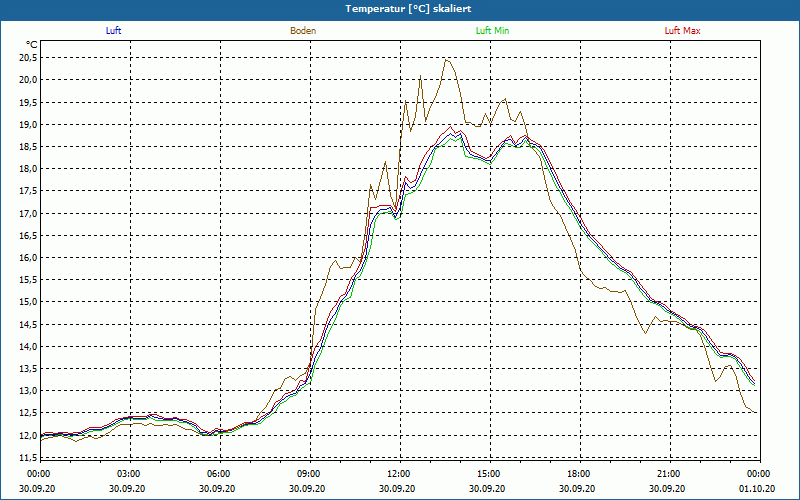Viewport: 800px width, 500px height.
Task: Click the 12,0 y-axis value
Action: (28, 435)
